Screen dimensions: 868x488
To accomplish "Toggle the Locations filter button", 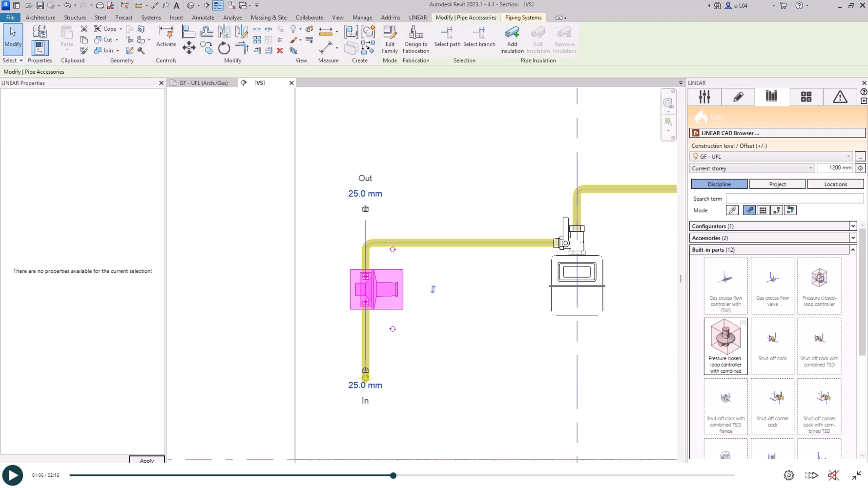I will point(835,184).
